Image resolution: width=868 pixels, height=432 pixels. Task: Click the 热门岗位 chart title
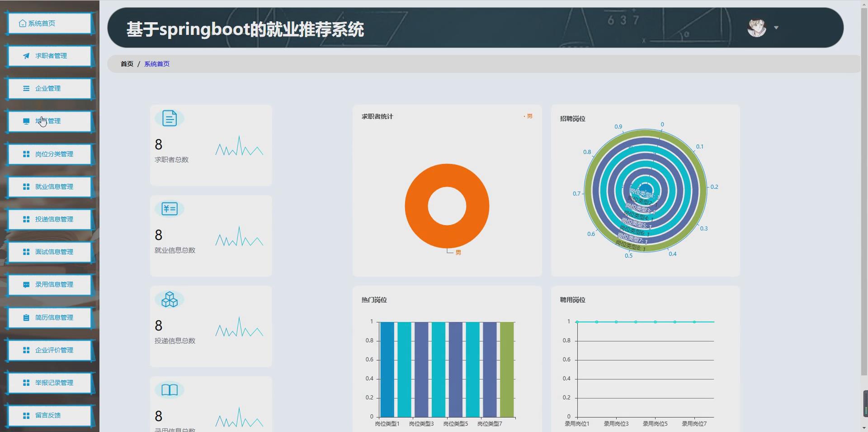[x=374, y=300]
